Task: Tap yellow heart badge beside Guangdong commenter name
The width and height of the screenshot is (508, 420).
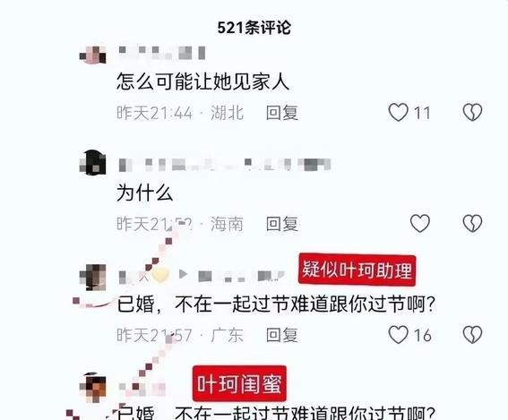Action: (x=160, y=275)
